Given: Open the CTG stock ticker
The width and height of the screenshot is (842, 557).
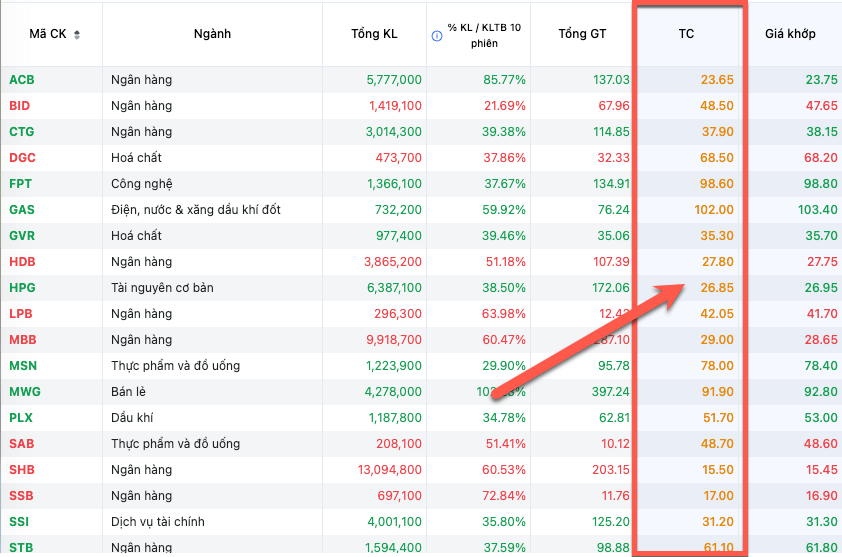Looking at the screenshot, I should click(x=21, y=132).
